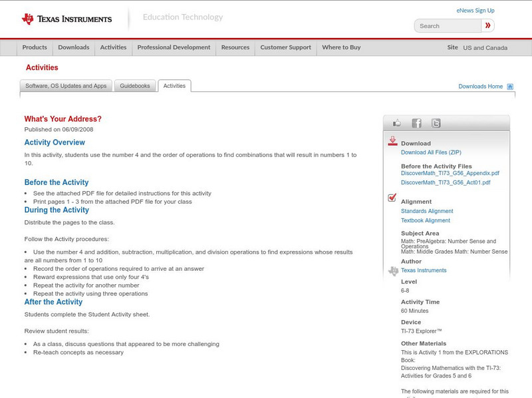
Task: Click the Downloads Home icon
Action: 509,86
